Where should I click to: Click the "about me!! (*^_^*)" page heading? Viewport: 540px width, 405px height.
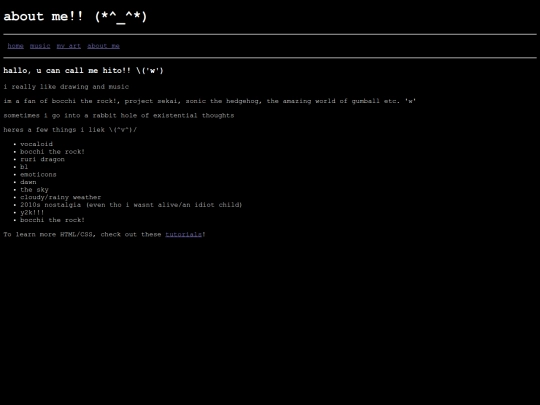click(75, 17)
